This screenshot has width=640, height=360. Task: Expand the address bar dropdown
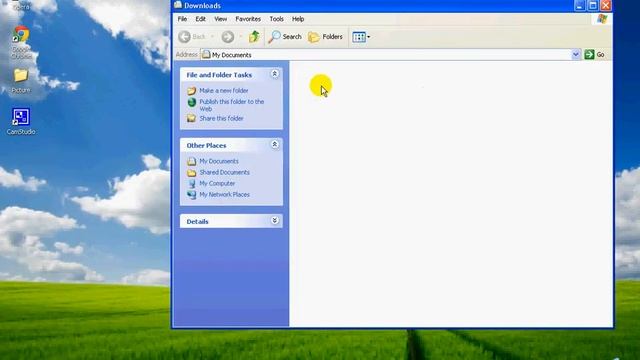(576, 54)
